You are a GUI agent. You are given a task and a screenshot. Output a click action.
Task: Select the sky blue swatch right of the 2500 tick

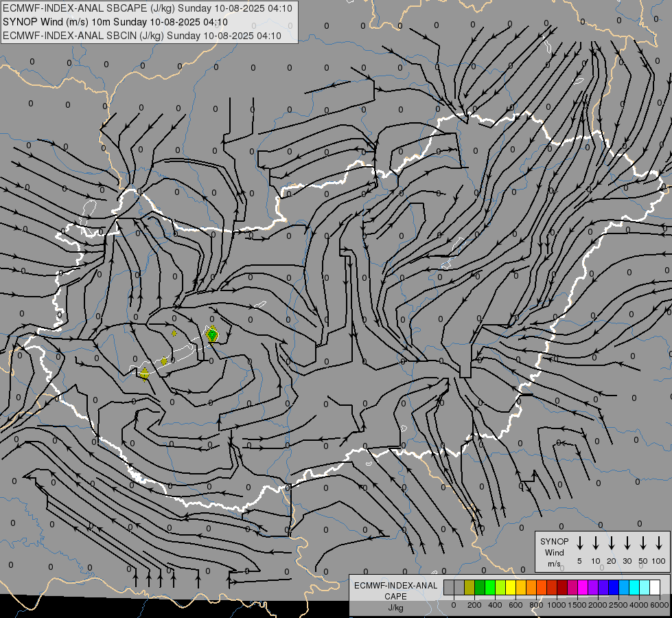(623, 587)
